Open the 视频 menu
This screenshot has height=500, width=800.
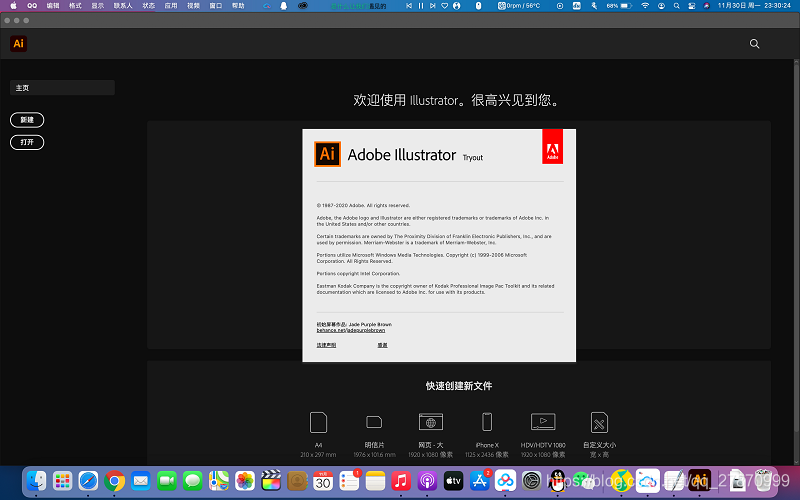click(x=193, y=6)
